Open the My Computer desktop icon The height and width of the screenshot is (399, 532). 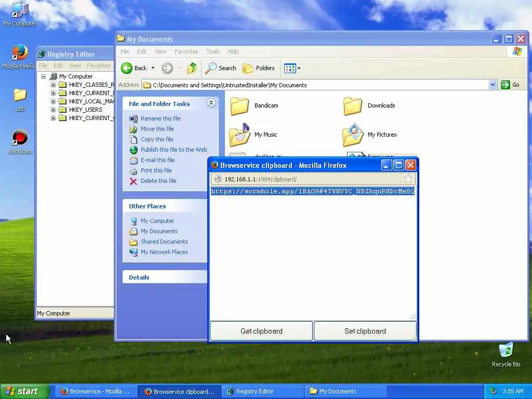pyautogui.click(x=20, y=14)
